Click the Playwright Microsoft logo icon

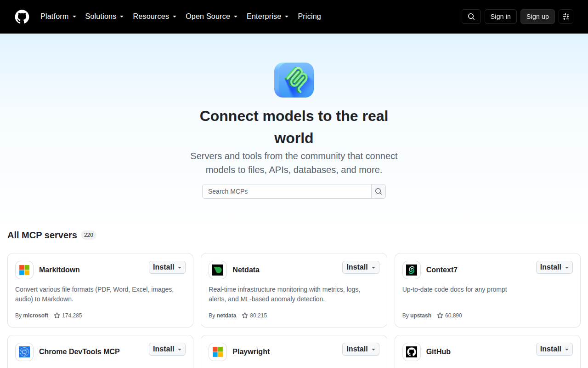[x=218, y=352]
